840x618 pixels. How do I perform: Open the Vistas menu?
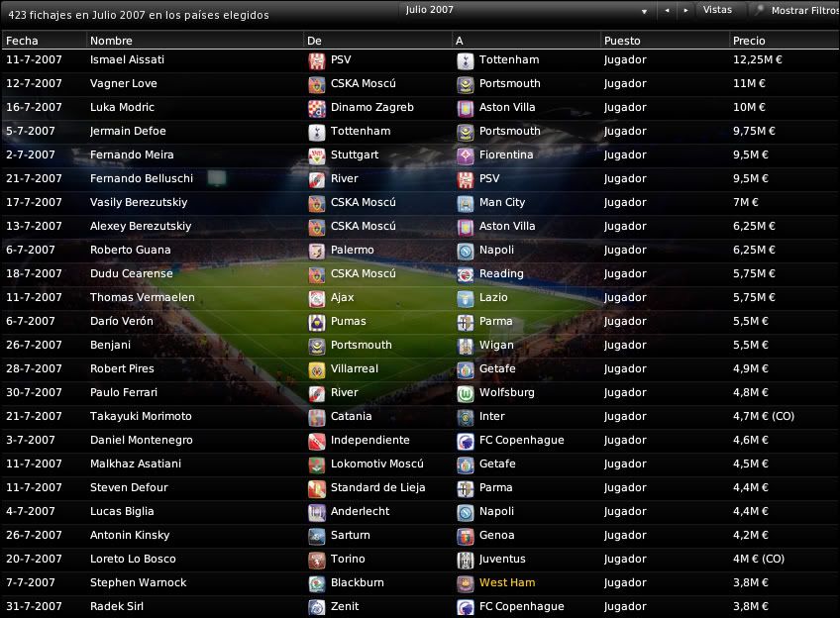(x=717, y=10)
